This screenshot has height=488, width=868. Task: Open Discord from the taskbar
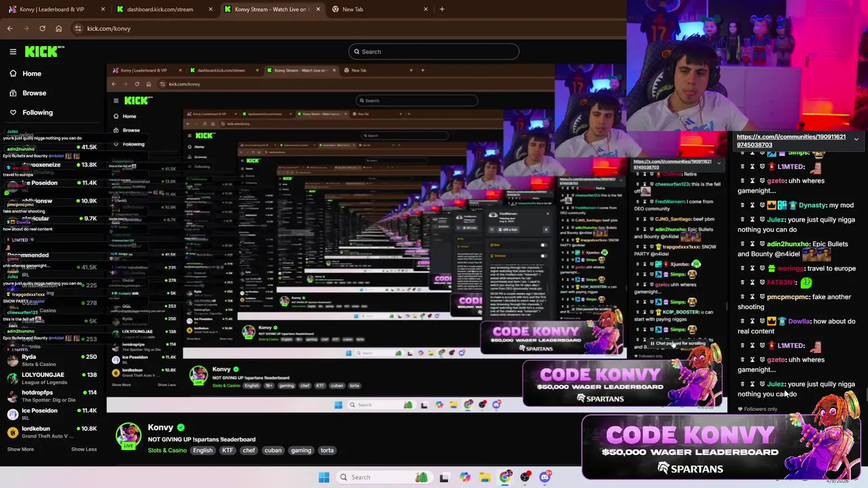545,477
